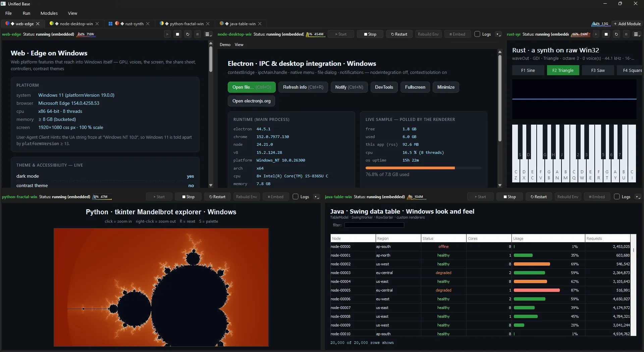Close the java-table-win tab

pyautogui.click(x=260, y=24)
